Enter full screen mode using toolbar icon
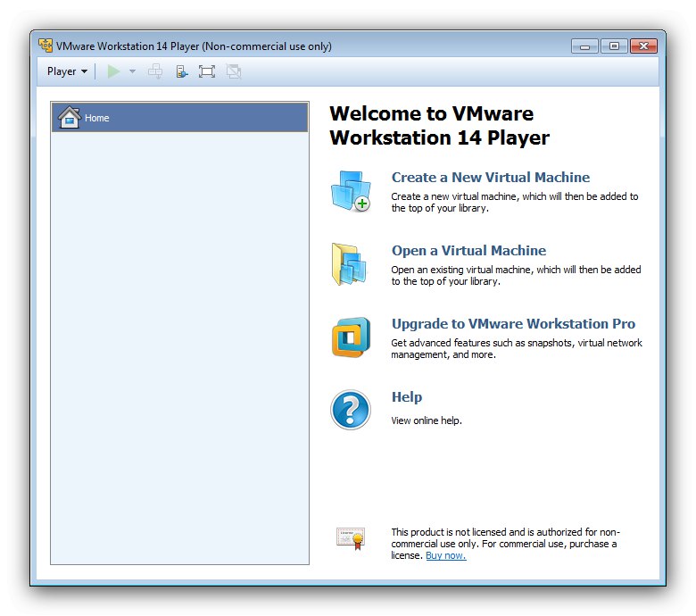 click(x=207, y=71)
